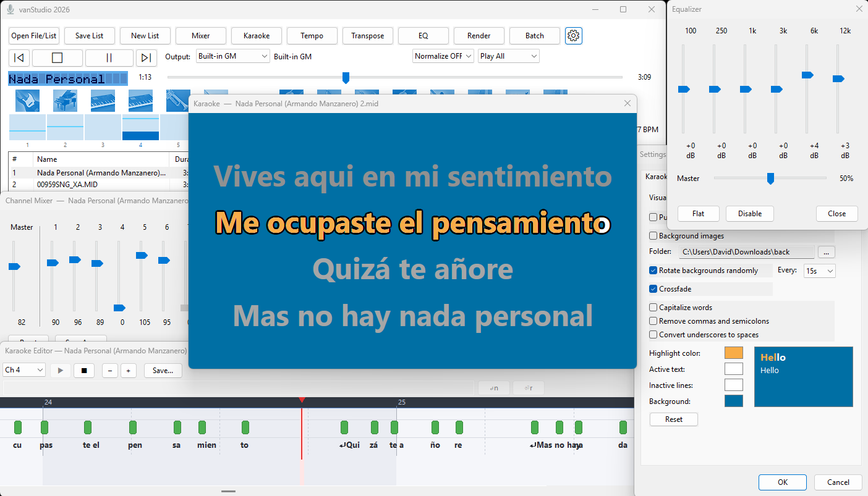868x496 pixels.
Task: Uncheck the Crossfade option
Action: [x=653, y=288]
